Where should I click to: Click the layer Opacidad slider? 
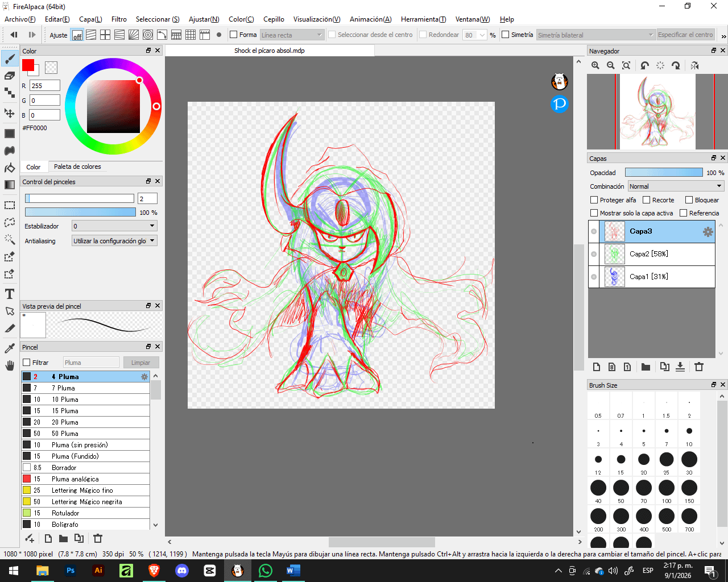pyautogui.click(x=663, y=173)
